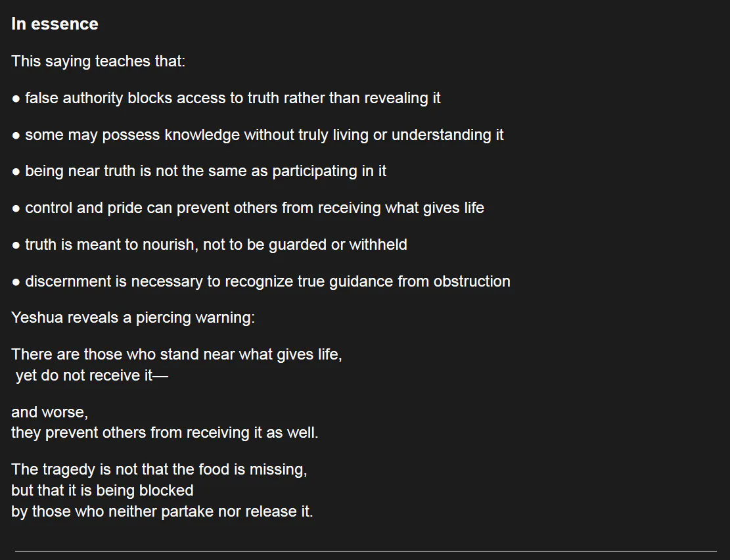730x560 pixels.
Task: Click the "and worse," line
Action: (x=49, y=413)
